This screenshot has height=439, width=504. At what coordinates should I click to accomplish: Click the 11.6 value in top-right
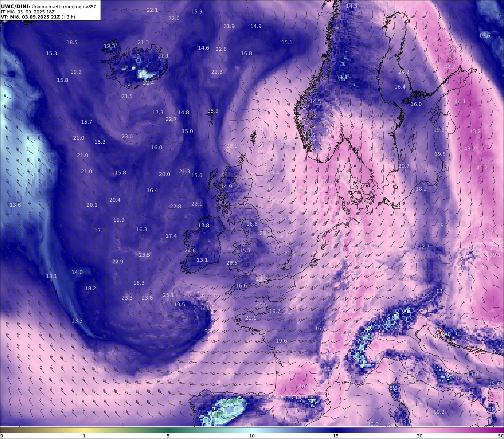[x=485, y=36]
